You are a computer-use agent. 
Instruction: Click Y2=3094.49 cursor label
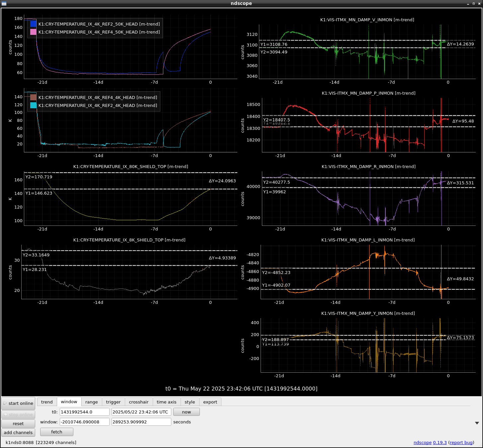pos(274,52)
